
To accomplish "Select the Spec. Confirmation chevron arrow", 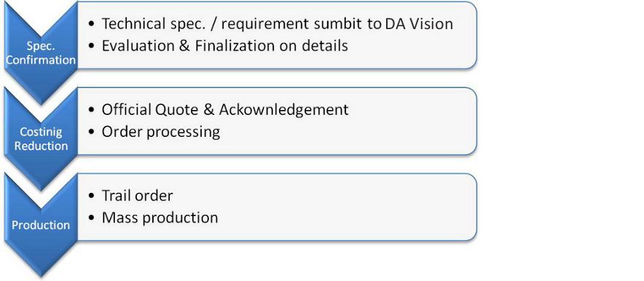I will pos(41,51).
